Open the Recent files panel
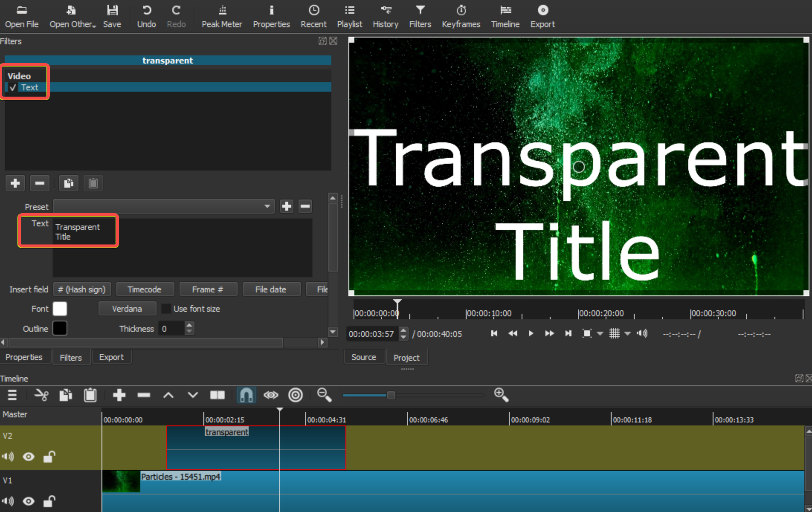The image size is (812, 512). click(x=313, y=17)
